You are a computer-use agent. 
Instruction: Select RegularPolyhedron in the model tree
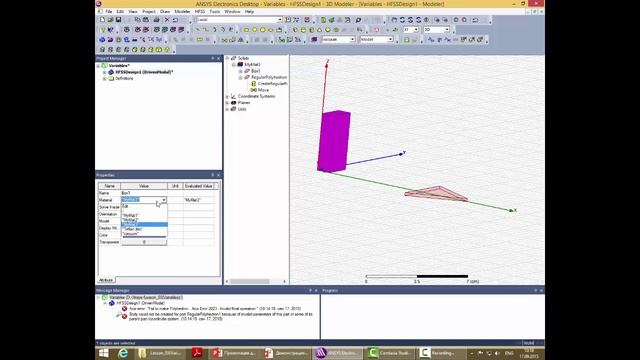point(269,77)
